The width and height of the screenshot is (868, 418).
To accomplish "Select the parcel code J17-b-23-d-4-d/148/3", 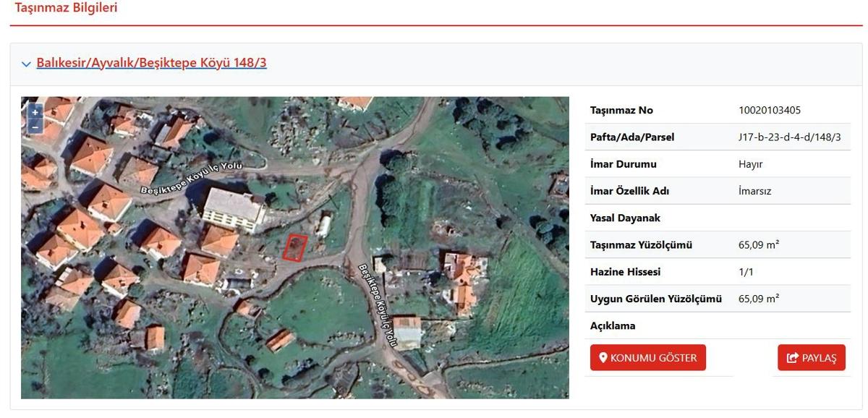I will (x=789, y=137).
